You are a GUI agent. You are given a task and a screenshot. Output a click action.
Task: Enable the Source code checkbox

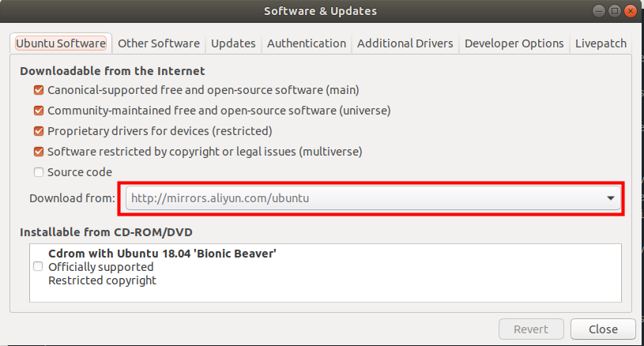pyautogui.click(x=39, y=172)
